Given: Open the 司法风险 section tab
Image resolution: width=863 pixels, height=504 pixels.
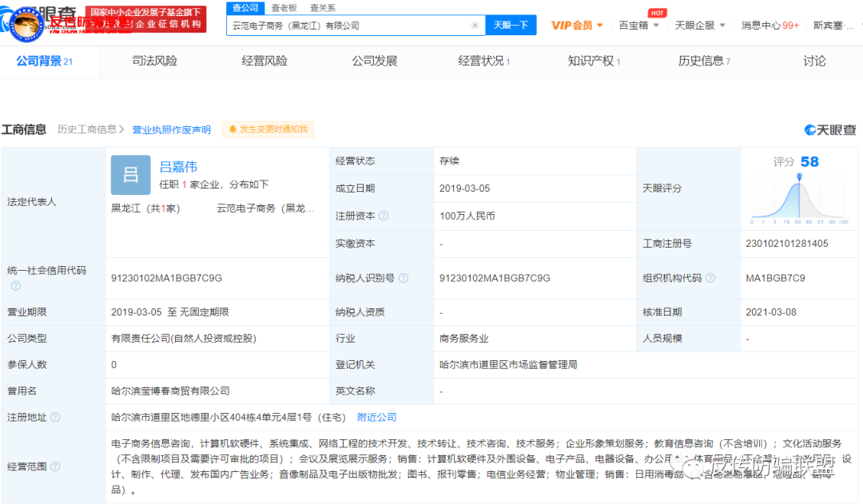Looking at the screenshot, I should click(153, 60).
